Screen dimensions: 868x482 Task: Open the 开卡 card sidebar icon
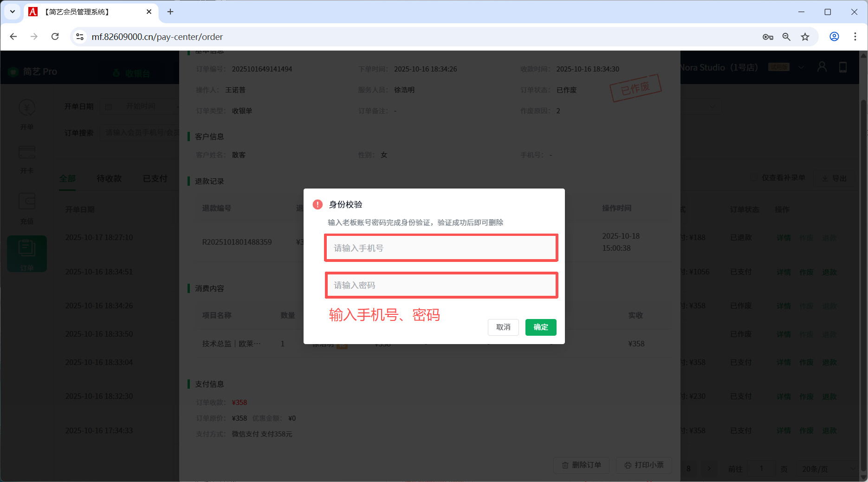27,159
